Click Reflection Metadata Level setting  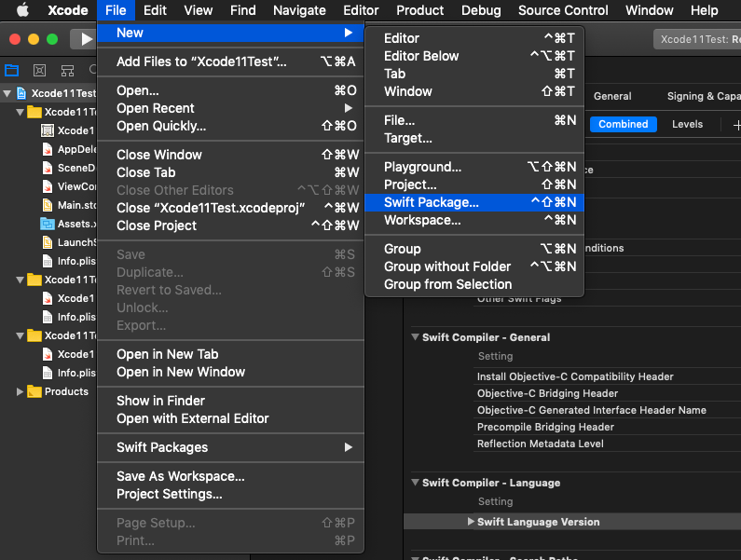click(x=541, y=444)
